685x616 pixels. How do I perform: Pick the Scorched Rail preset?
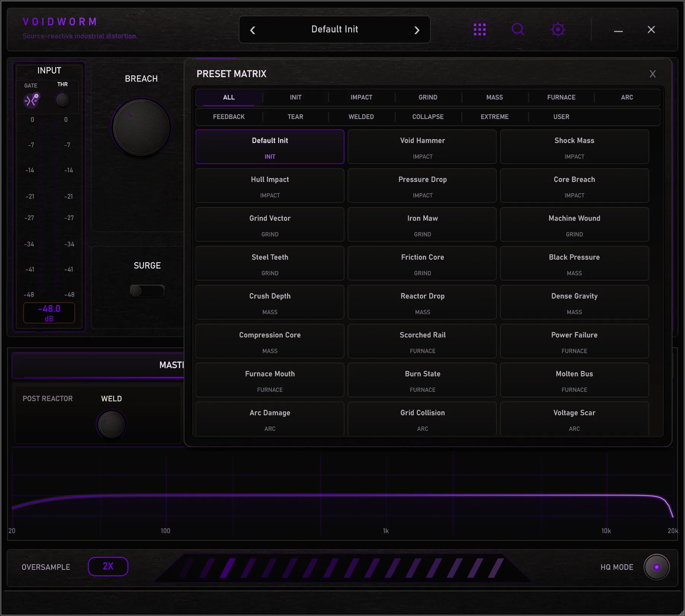pos(422,341)
